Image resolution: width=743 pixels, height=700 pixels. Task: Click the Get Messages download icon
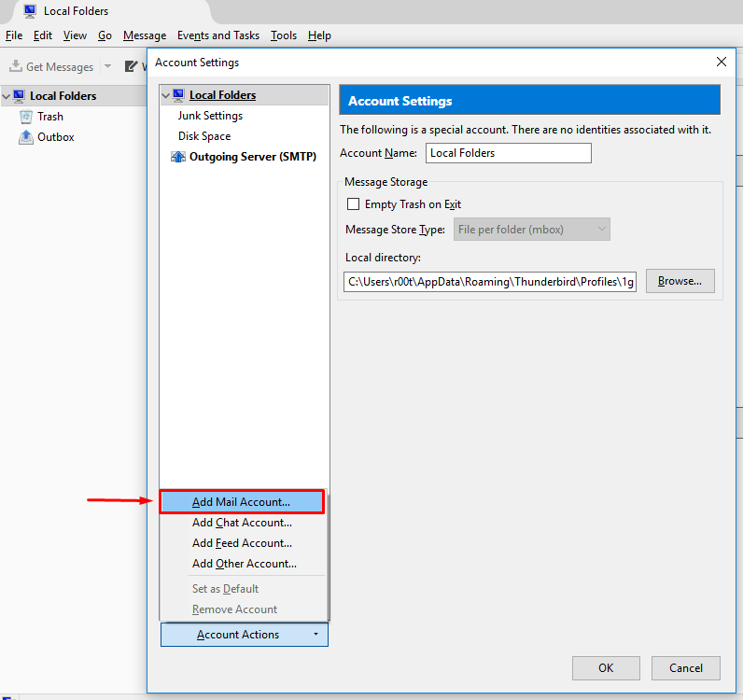click(x=16, y=66)
